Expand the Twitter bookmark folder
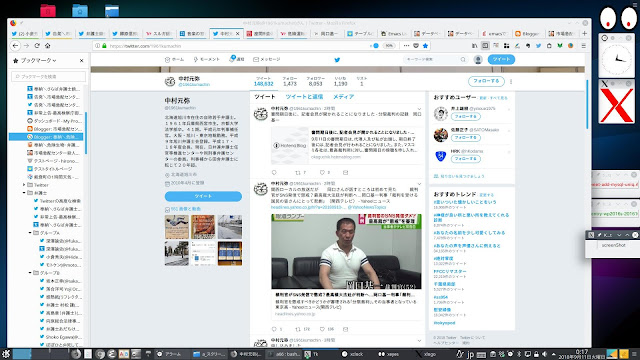Viewport: 640px width, 360px height. tap(24, 185)
